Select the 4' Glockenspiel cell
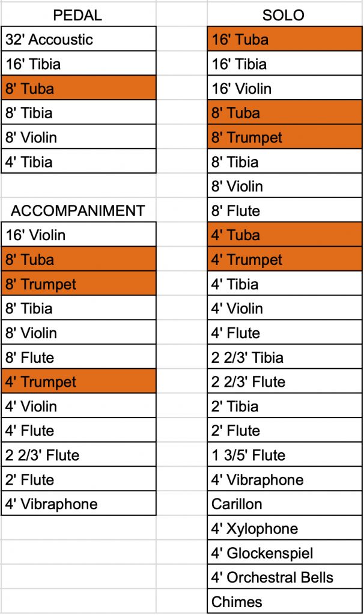The width and height of the screenshot is (364, 615). click(285, 553)
